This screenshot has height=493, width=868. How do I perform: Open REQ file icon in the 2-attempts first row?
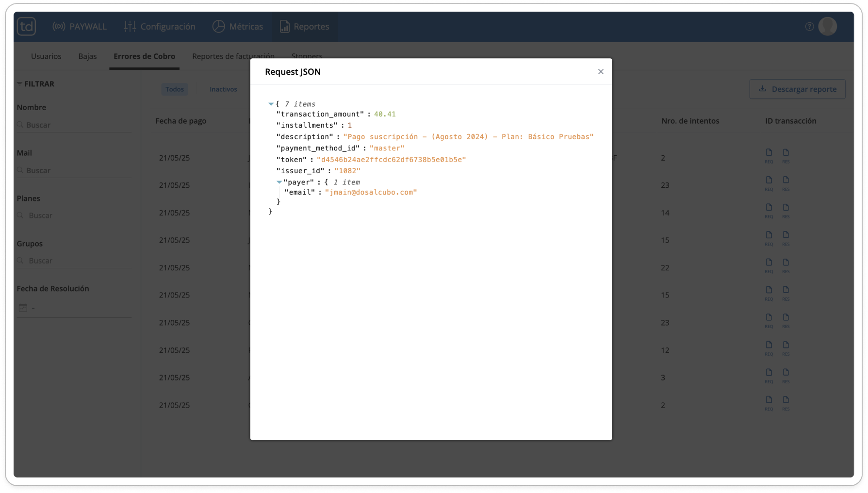pyautogui.click(x=769, y=156)
